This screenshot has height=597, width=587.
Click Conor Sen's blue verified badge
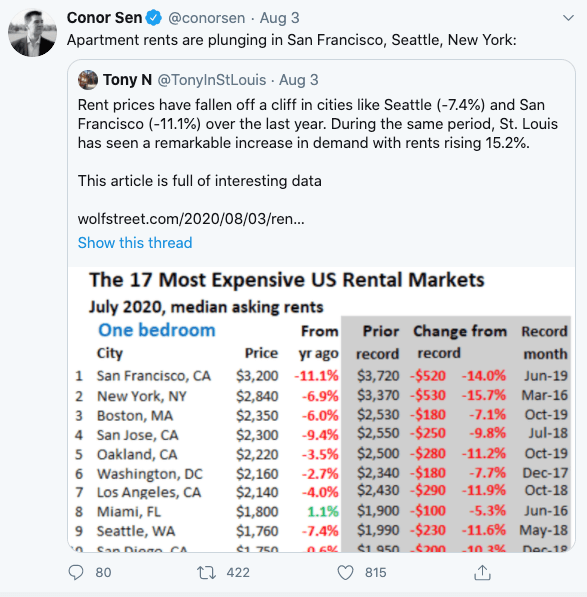[x=154, y=18]
